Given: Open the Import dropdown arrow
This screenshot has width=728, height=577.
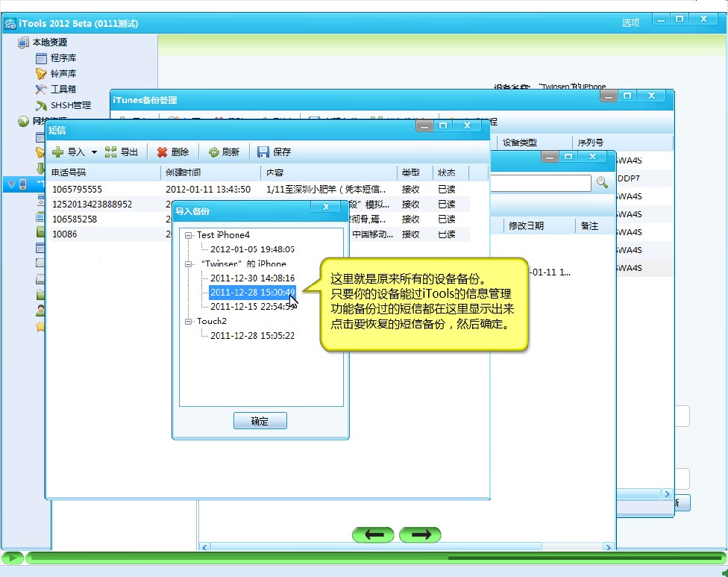Looking at the screenshot, I should [x=94, y=152].
